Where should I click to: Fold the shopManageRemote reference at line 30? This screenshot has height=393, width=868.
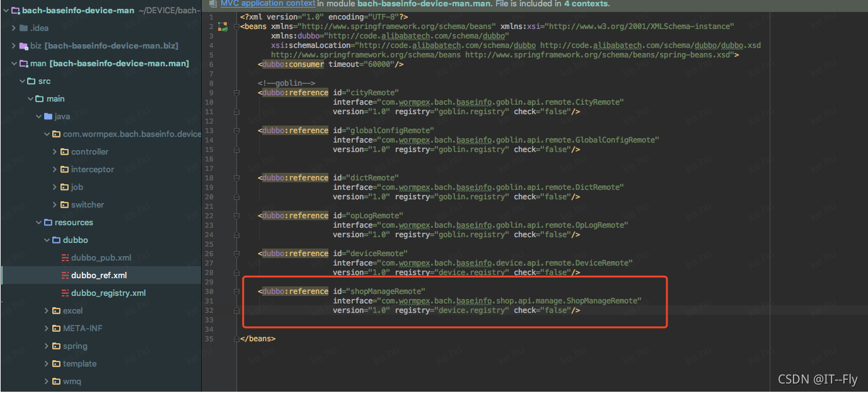pos(236,291)
